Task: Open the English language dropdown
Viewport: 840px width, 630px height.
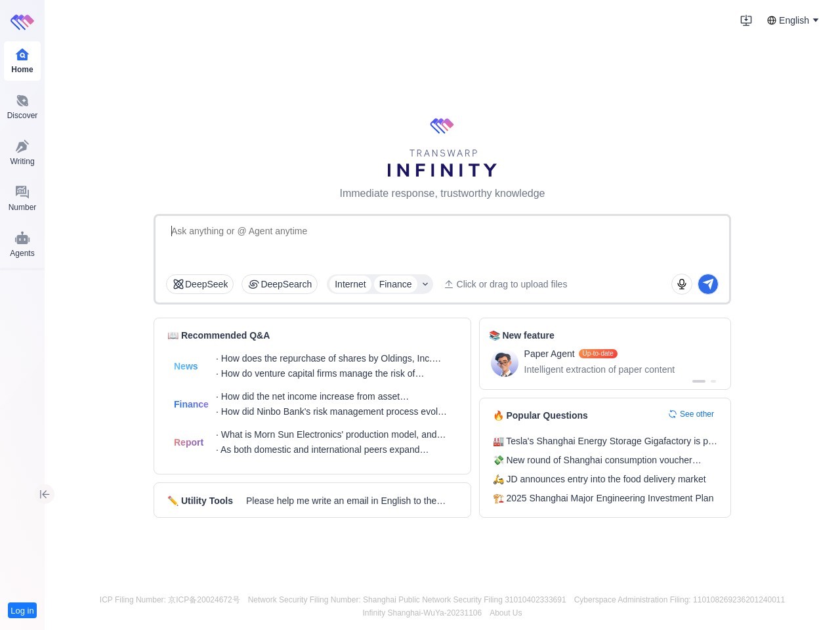Action: pos(793,20)
